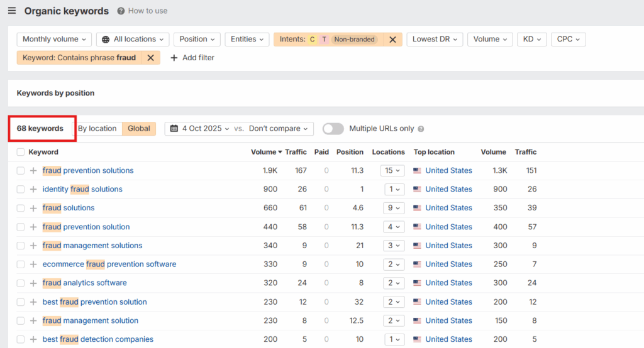Toggle the Multiple URLs only switch

pyautogui.click(x=333, y=129)
